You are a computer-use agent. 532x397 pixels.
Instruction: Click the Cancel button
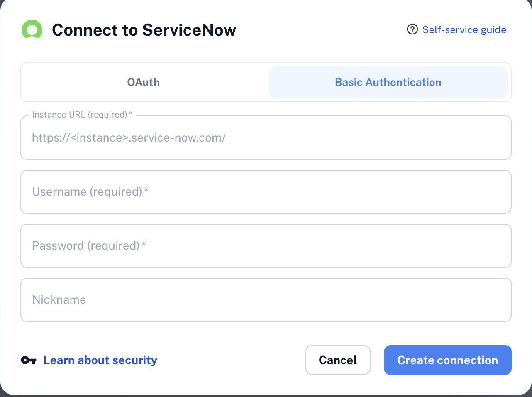point(338,360)
